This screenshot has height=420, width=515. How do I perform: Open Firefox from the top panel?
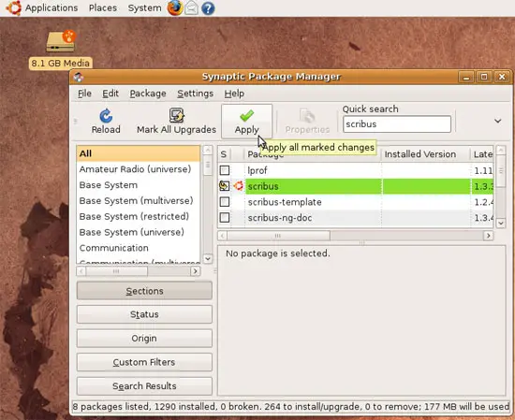point(175,7)
